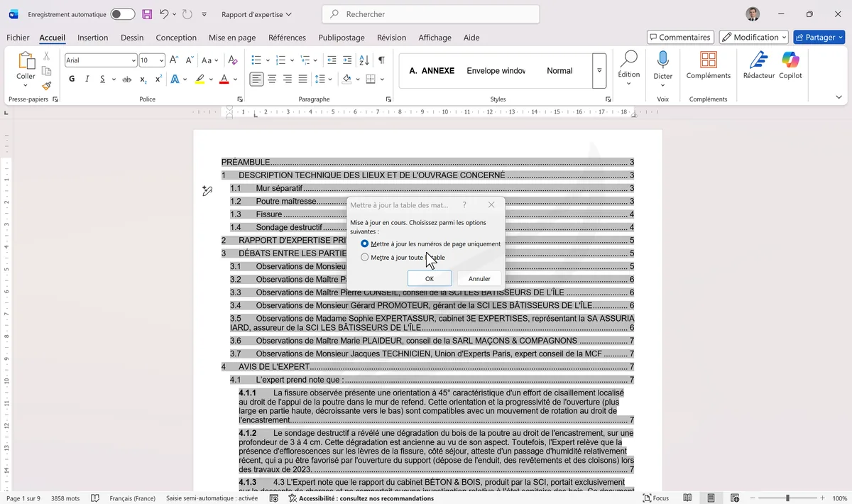
Task: Open the Insertion ribbon tab
Action: 92,38
